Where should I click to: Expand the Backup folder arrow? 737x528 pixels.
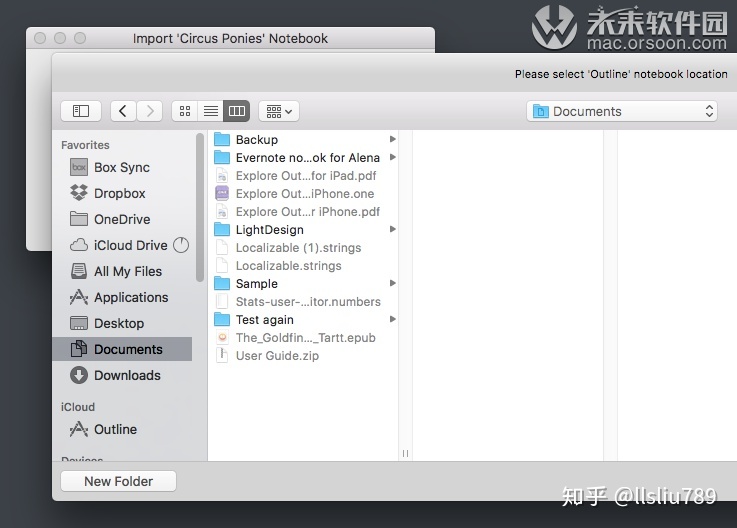pos(392,139)
